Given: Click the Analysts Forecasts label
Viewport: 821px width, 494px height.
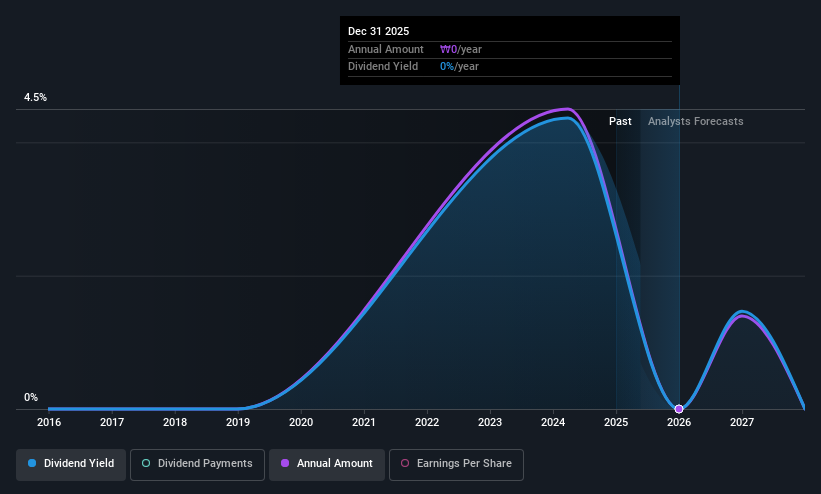Looking at the screenshot, I should 695,122.
